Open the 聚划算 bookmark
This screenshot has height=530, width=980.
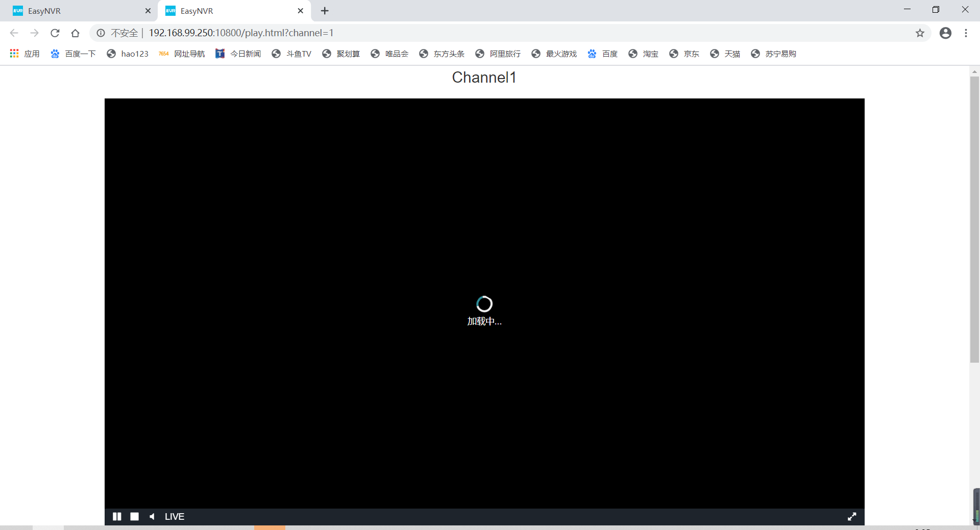tap(341, 54)
